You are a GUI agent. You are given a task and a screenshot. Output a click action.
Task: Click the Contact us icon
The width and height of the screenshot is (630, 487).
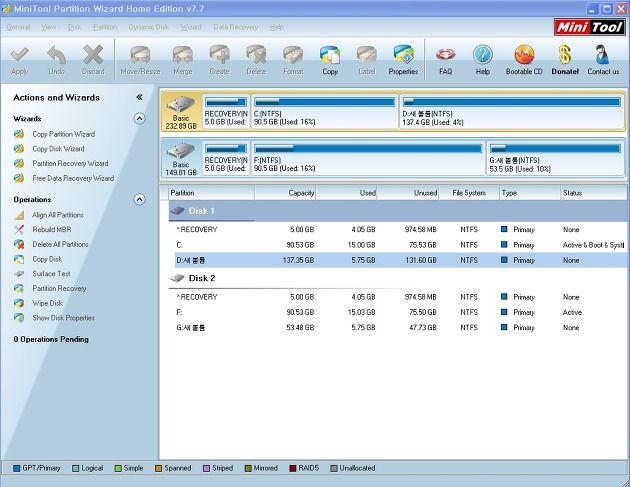click(x=603, y=55)
